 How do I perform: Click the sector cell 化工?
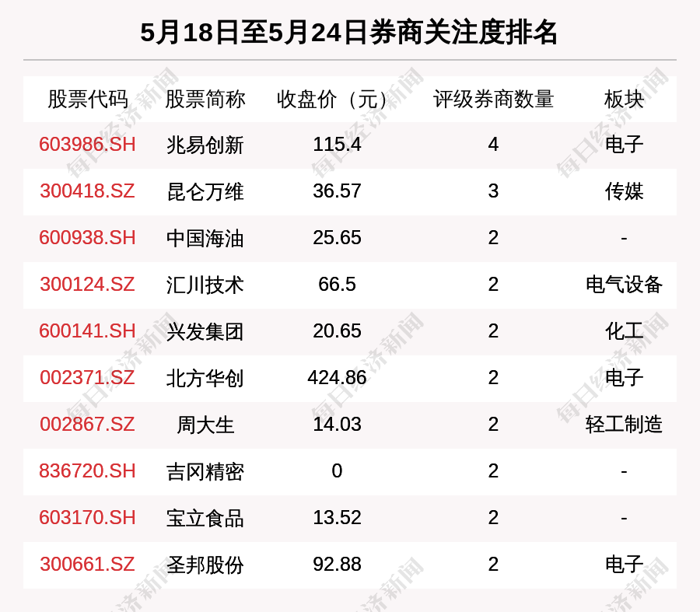tap(624, 332)
